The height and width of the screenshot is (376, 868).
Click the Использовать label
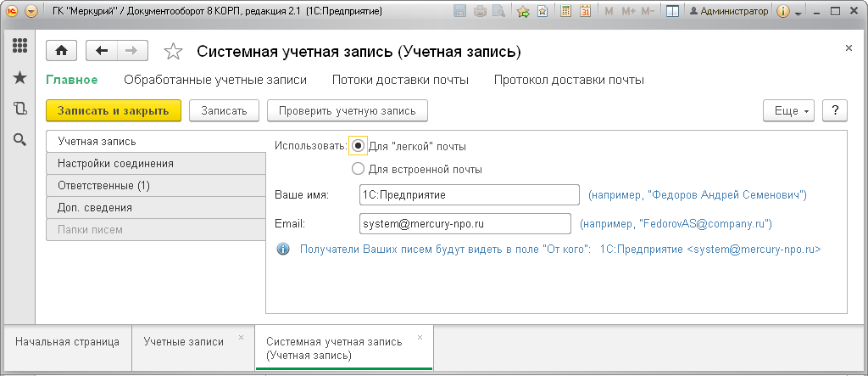coord(310,146)
